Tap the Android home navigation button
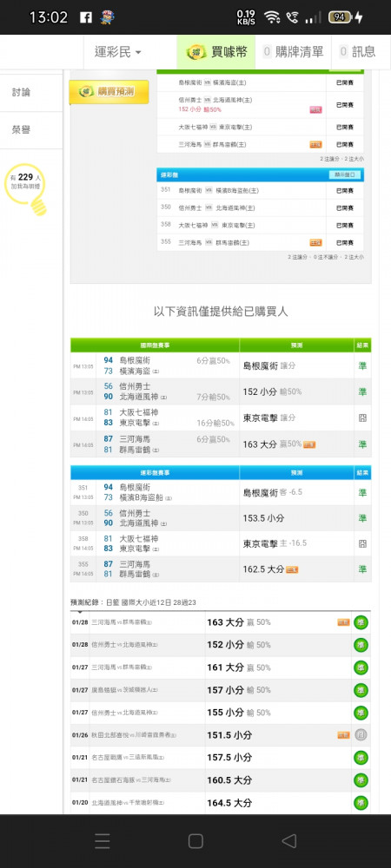The image size is (391, 868). tap(195, 841)
